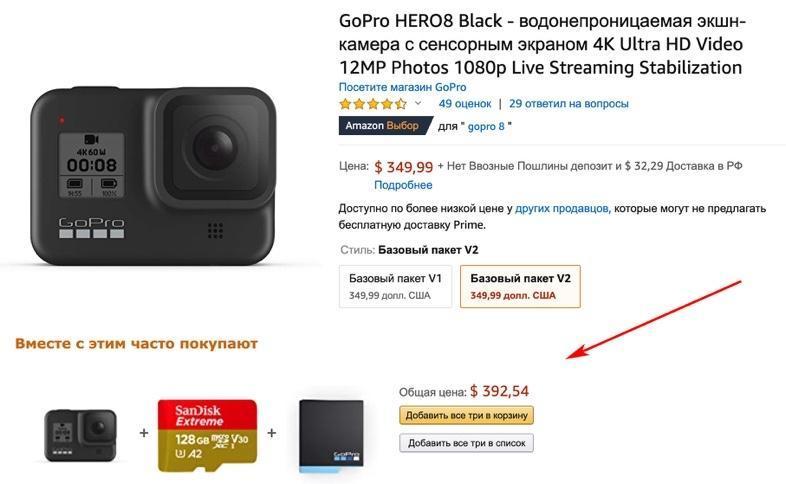786x484 pixels.
Task: Click the $ 349,99 product price
Action: click(404, 167)
